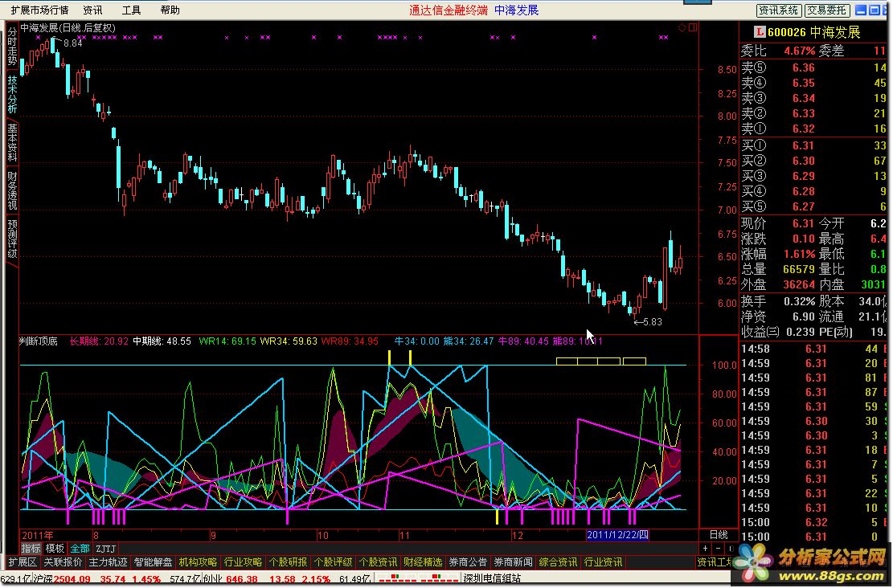Click the 长期线 legend value 20.92
This screenshot has height=588, width=893.
coord(117,341)
